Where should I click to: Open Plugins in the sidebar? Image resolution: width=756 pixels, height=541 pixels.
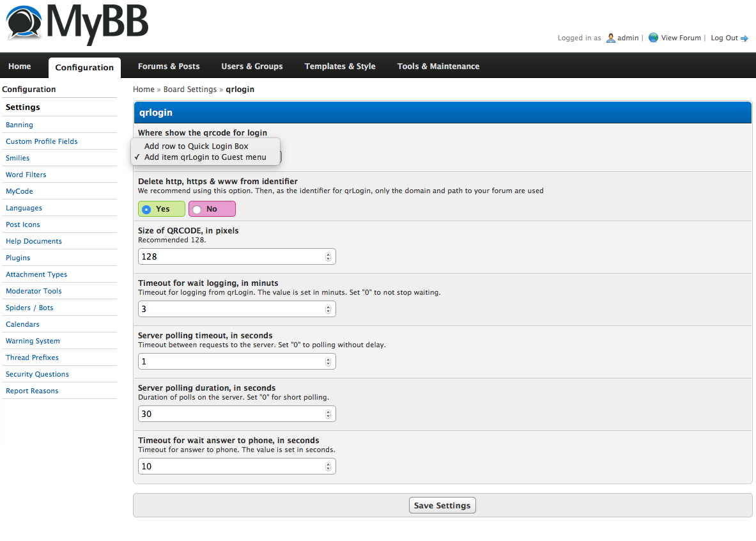pos(18,258)
